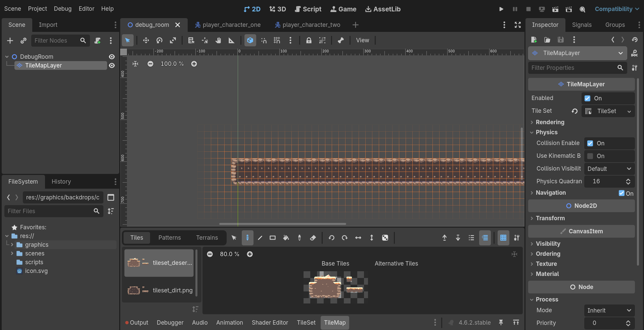
Task: Select the tileset_dirt.png source
Action: [x=159, y=290]
